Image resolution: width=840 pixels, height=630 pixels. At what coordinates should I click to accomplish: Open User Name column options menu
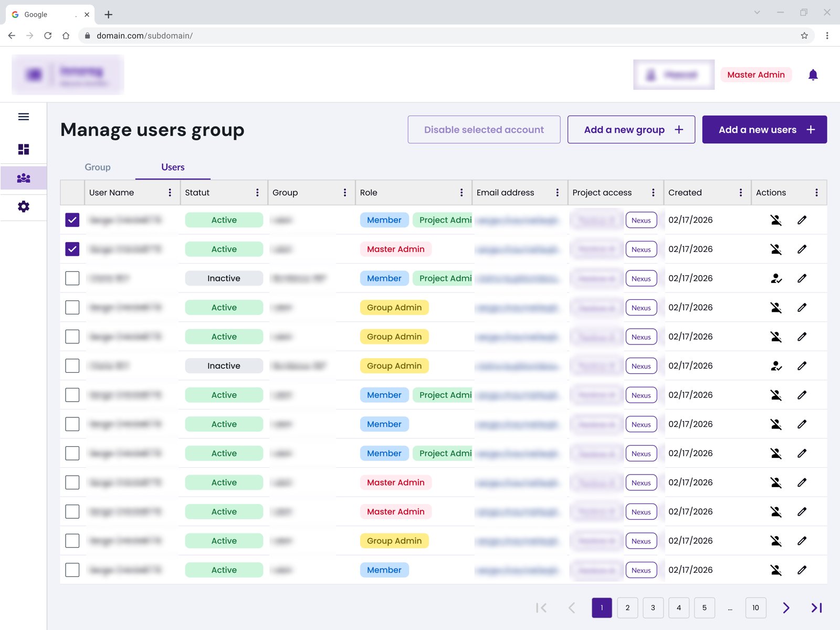(170, 193)
